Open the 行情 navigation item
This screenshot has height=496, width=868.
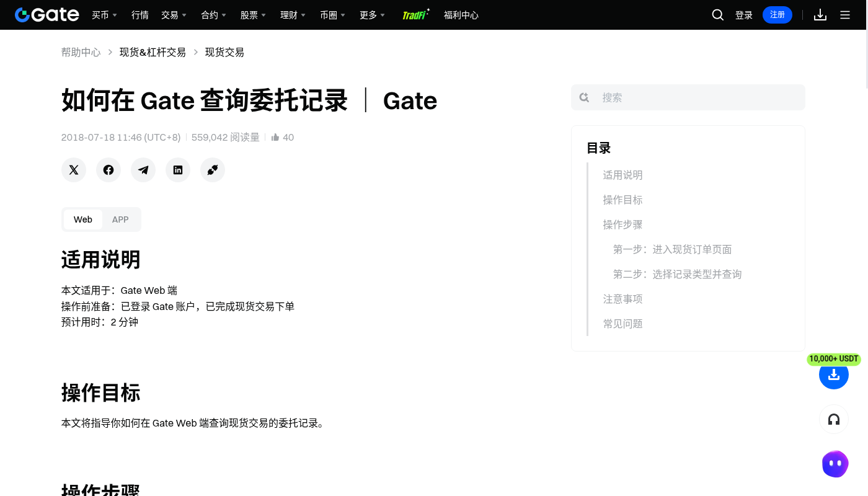tap(140, 15)
